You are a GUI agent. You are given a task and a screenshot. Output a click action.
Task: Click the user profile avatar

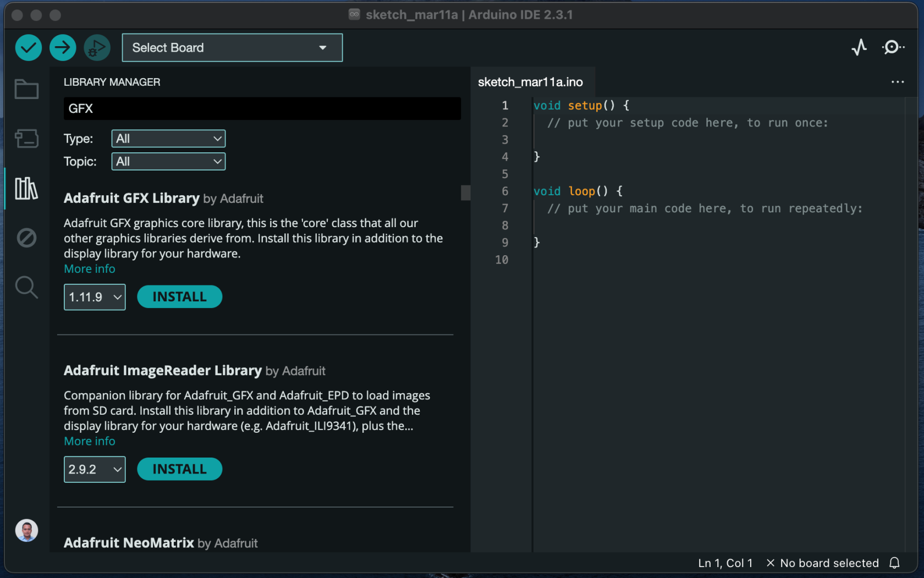point(26,531)
